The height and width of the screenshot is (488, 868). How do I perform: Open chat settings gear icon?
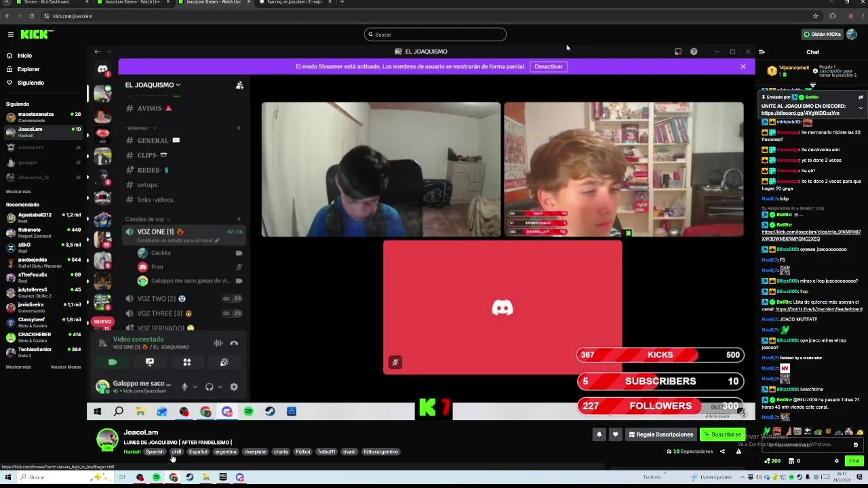(x=836, y=461)
